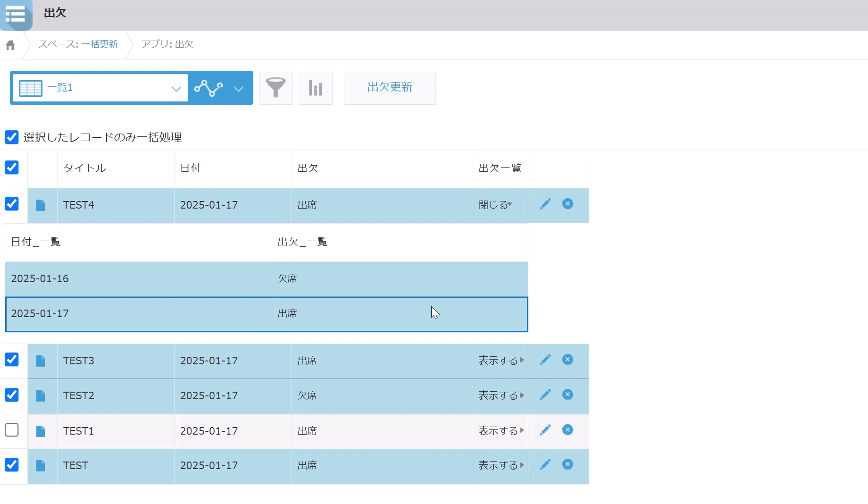Expand TEST1 list with 表示する
868x504 pixels.
(x=501, y=431)
